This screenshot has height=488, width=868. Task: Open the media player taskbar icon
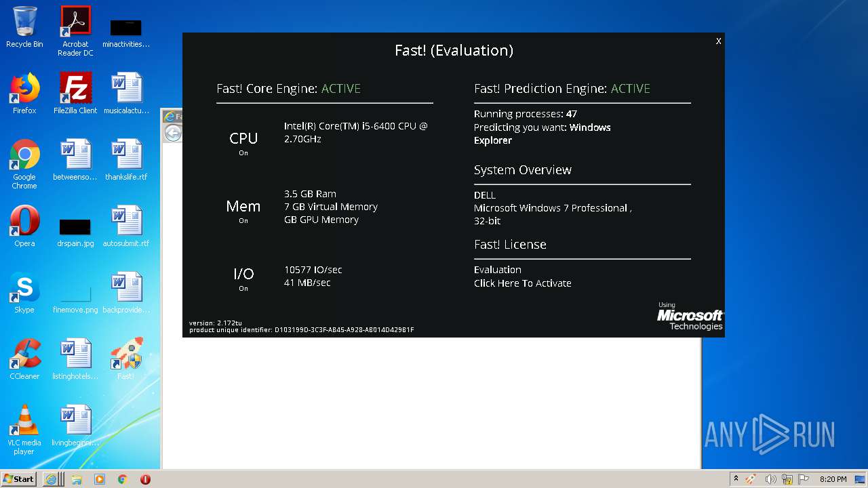click(100, 479)
